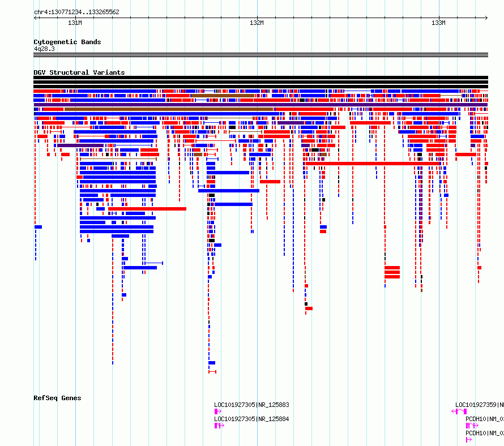Click the glyph under the lower PCDH10 label
504x446 pixels.
point(469,440)
